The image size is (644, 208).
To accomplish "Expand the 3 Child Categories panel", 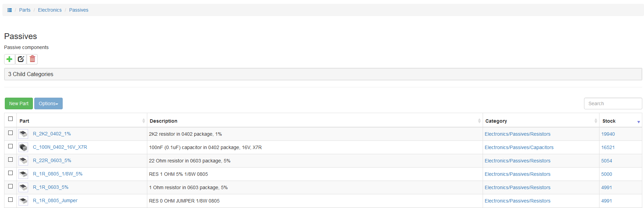I will (31, 74).
